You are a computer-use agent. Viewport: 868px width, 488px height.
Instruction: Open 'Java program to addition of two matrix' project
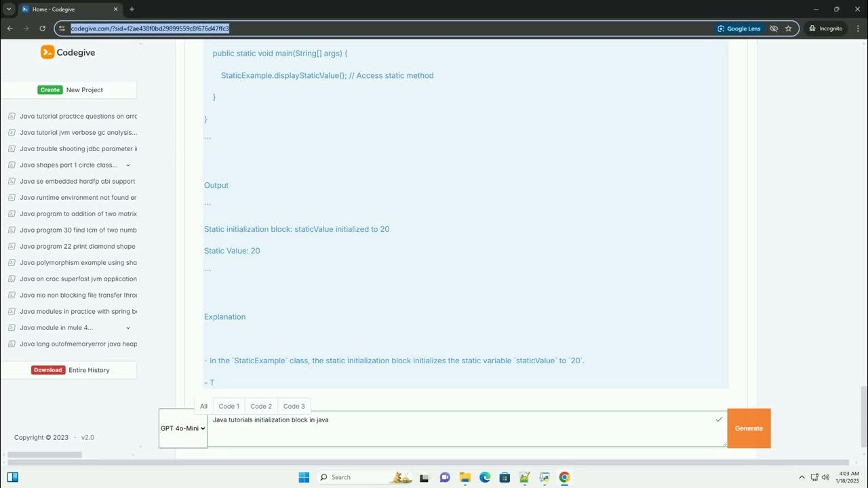78,213
